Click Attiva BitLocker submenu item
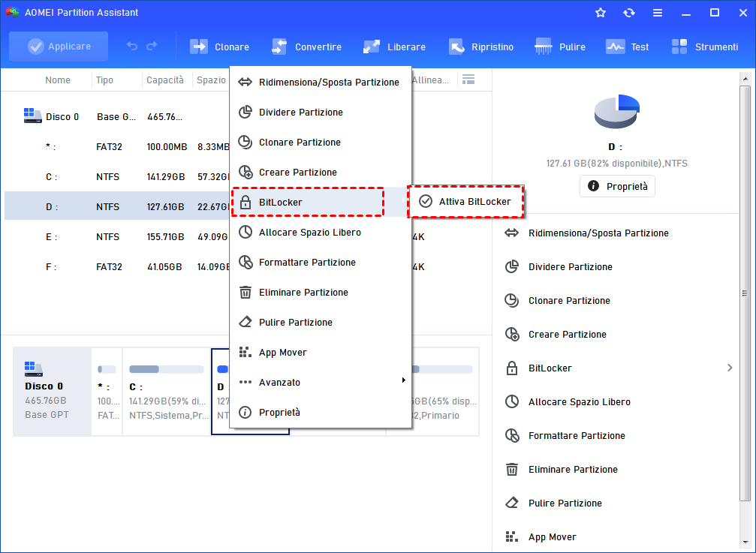This screenshot has height=553, width=756. pyautogui.click(x=465, y=201)
